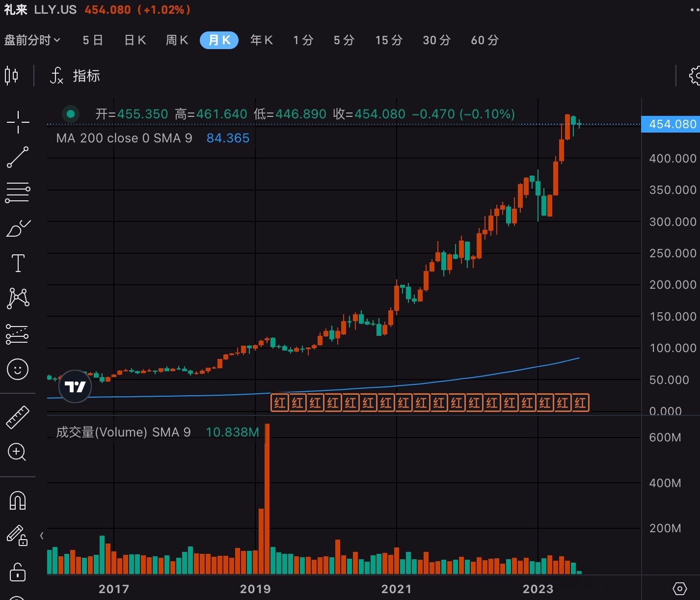Switch to the 30分 interval tab
Image resolution: width=700 pixels, height=600 pixels.
coord(437,40)
